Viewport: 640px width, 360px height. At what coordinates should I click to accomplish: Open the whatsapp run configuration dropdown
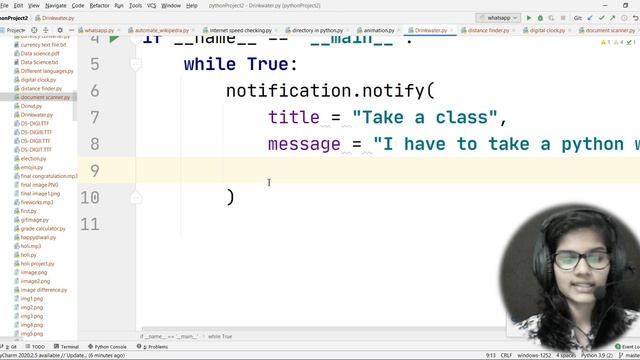point(498,18)
